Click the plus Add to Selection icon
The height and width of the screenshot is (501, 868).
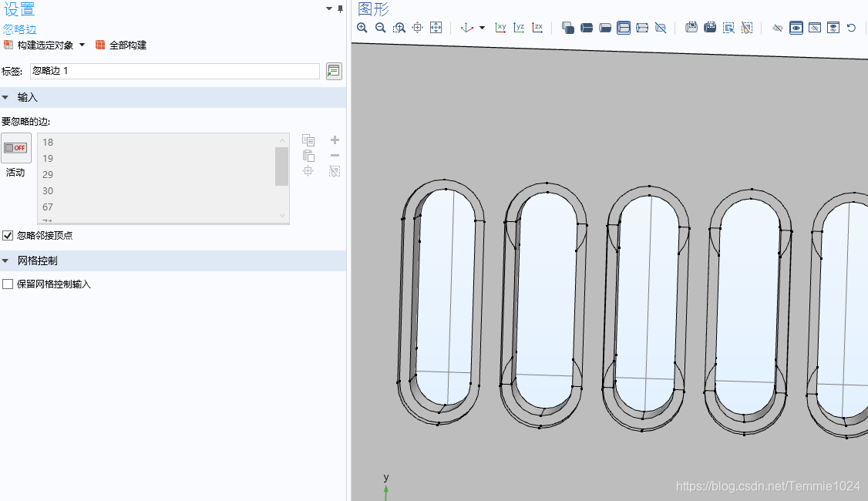click(335, 140)
